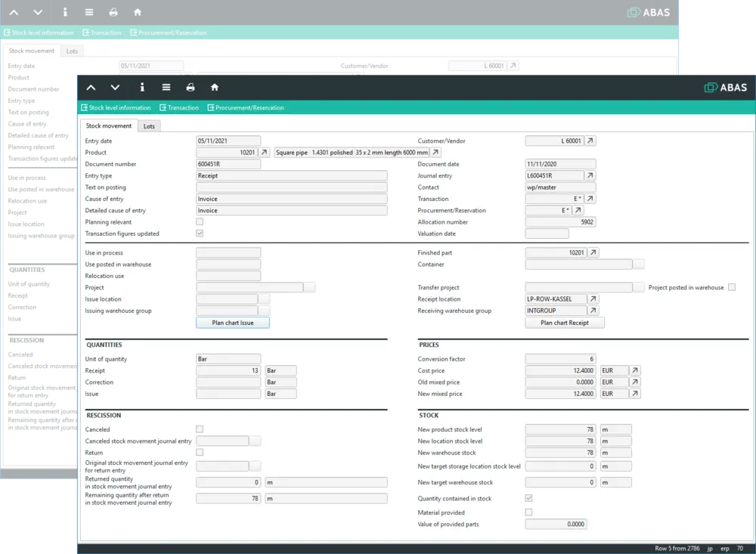Open Transaction field link arrow

[590, 199]
